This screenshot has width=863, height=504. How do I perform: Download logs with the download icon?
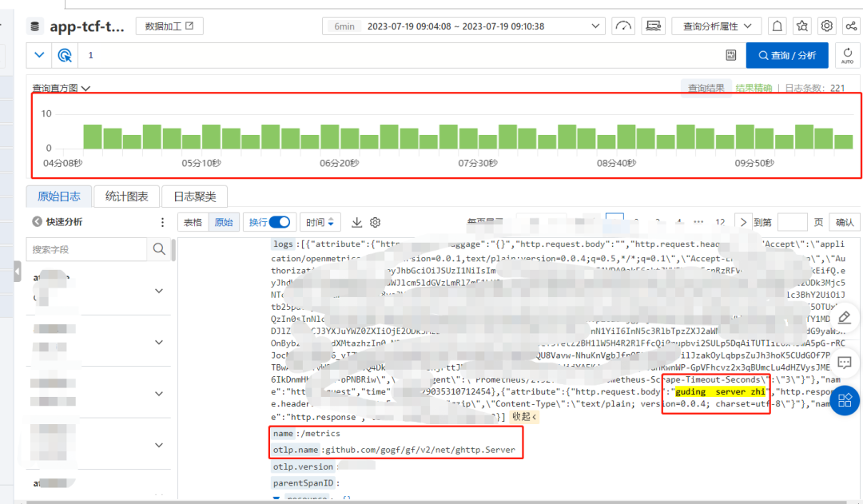tap(357, 222)
